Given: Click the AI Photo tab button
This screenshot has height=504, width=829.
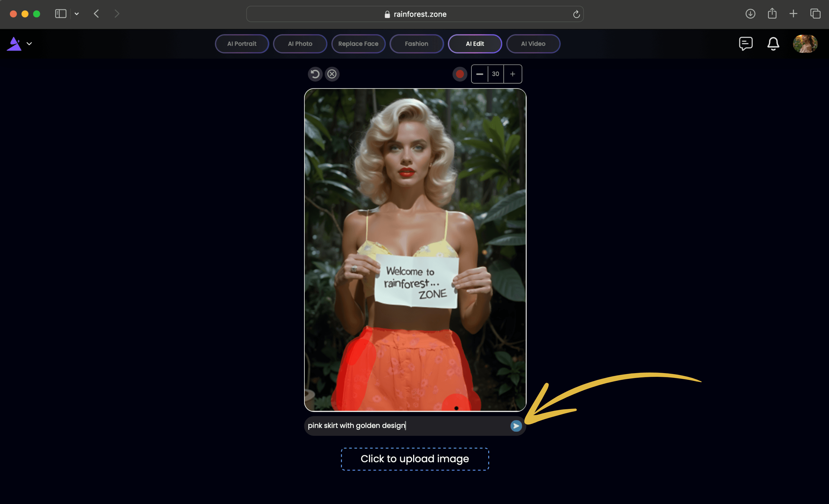Looking at the screenshot, I should [x=299, y=43].
